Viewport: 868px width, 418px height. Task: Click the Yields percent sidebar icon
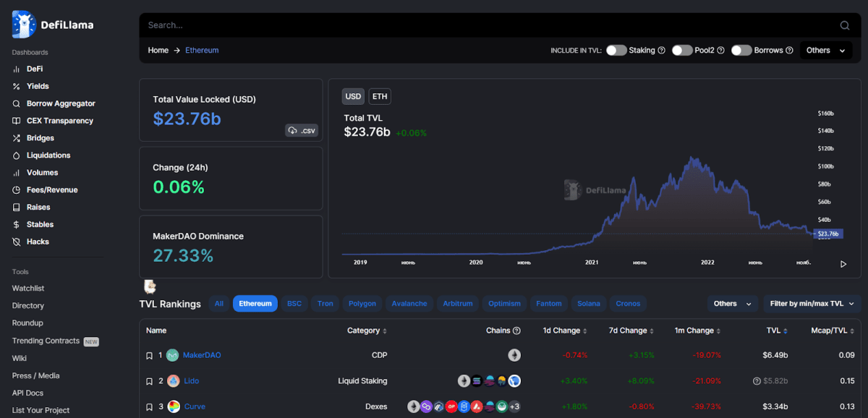[x=17, y=86]
